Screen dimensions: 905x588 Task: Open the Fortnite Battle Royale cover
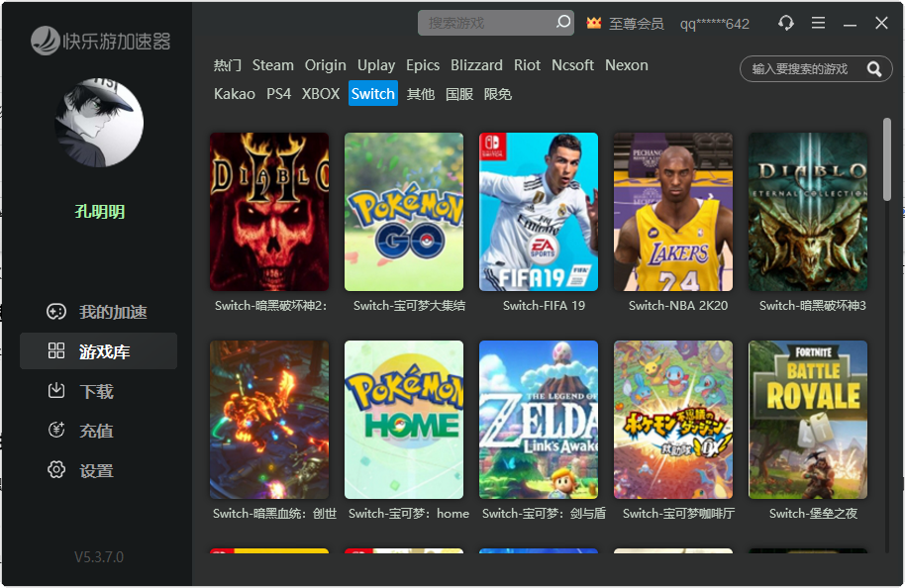(808, 420)
